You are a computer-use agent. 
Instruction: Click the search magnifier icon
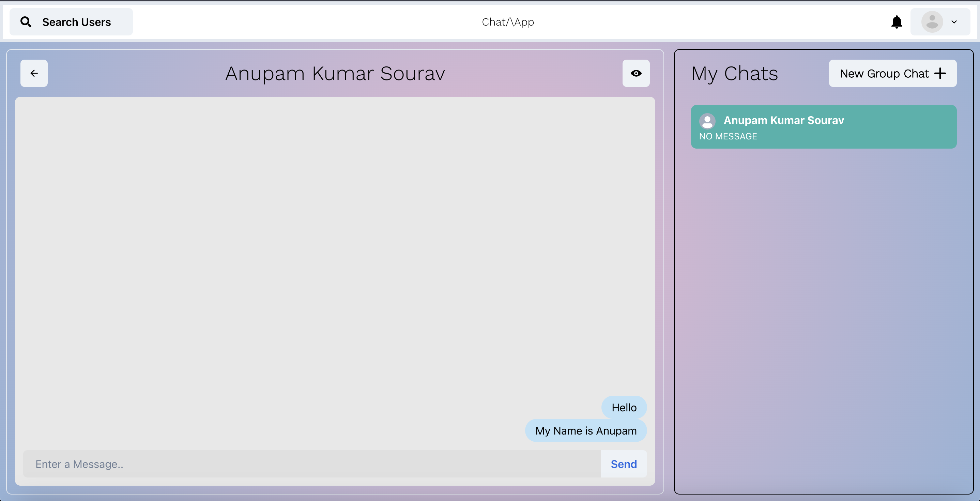point(26,22)
